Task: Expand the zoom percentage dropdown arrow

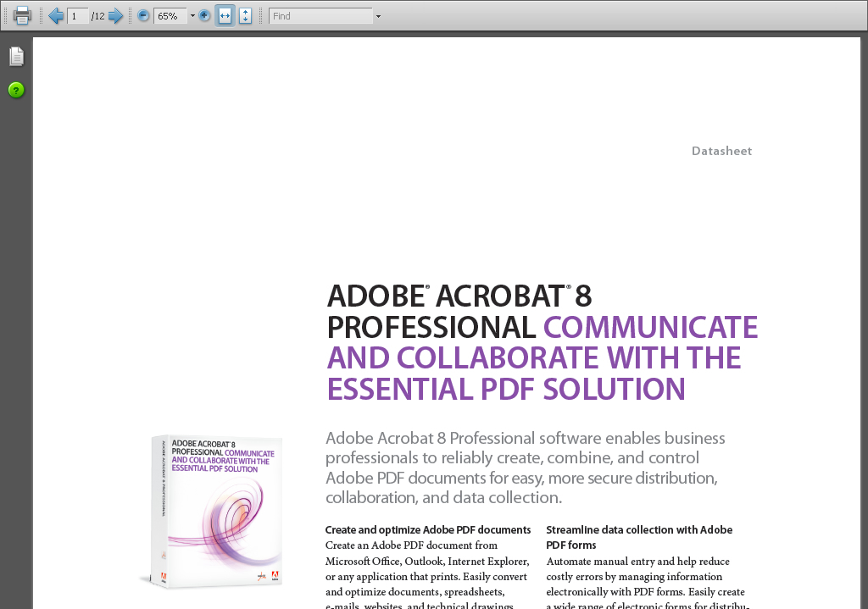Action: tap(192, 16)
